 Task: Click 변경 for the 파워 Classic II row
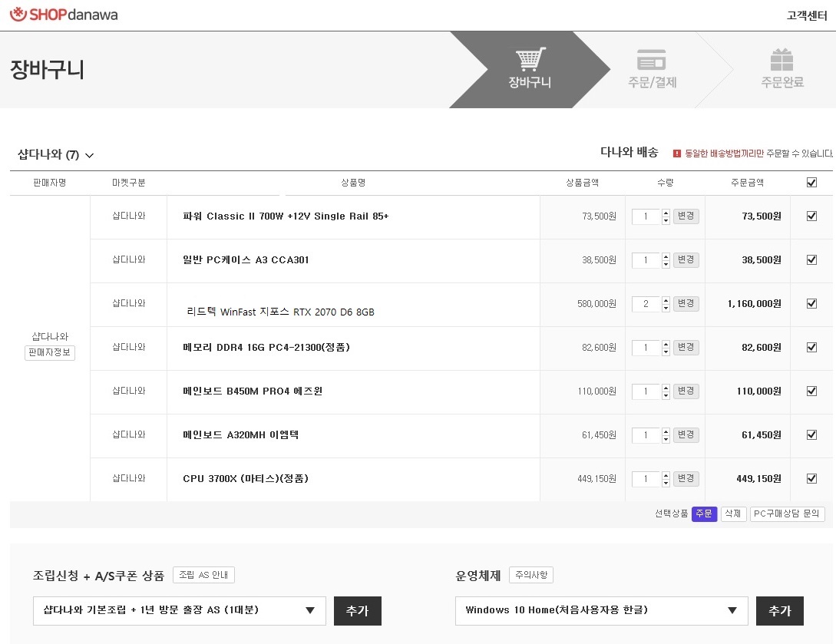686,216
